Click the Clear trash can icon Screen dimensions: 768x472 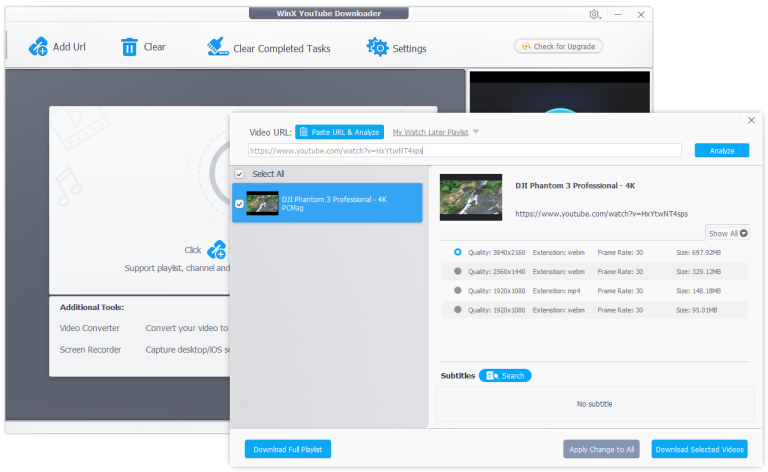(129, 47)
